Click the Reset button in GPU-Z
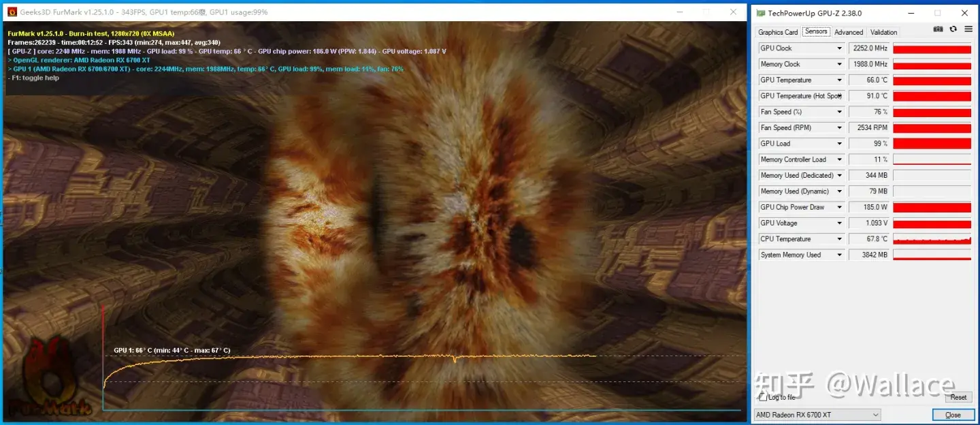The height and width of the screenshot is (425, 980). click(958, 397)
